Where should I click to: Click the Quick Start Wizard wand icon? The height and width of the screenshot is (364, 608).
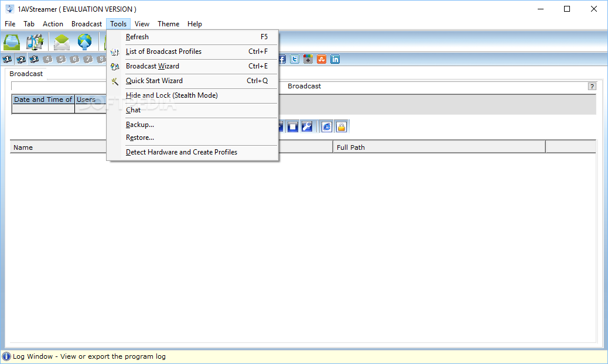[x=115, y=81]
